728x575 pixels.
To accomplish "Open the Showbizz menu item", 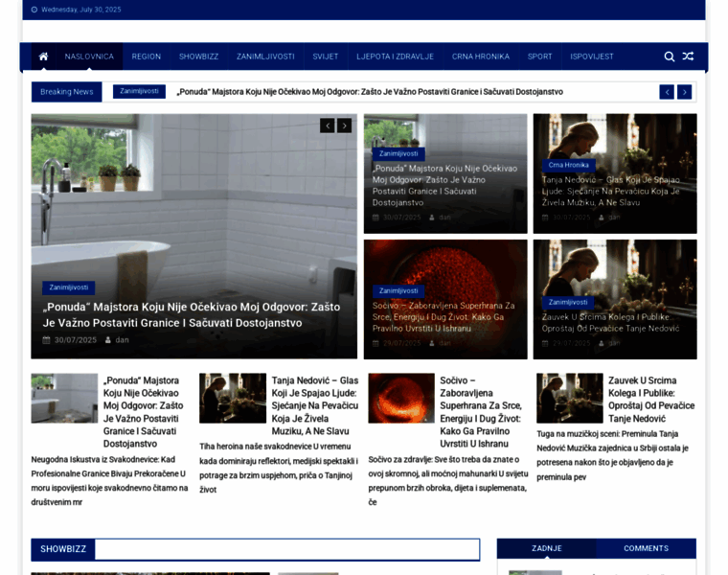I will click(x=198, y=57).
